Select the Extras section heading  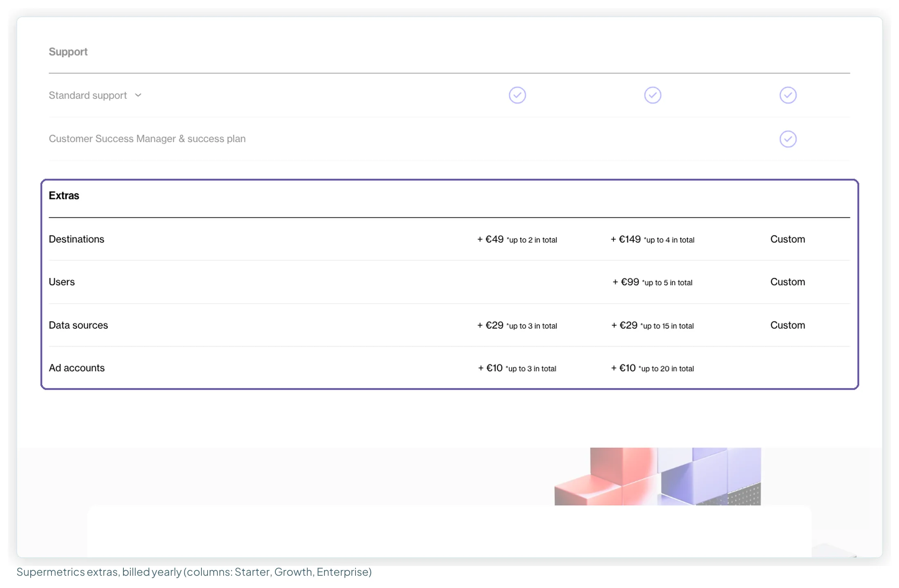[x=64, y=196]
